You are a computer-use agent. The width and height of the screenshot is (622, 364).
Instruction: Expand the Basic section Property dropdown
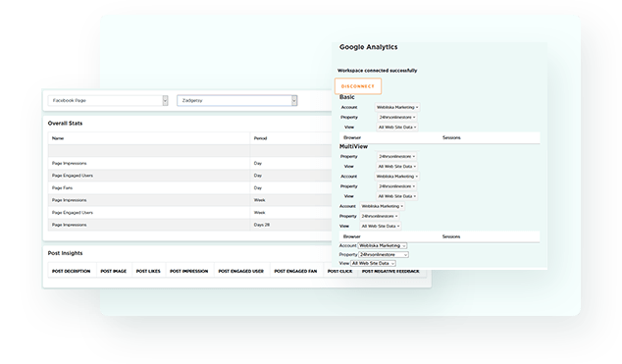pyautogui.click(x=396, y=118)
